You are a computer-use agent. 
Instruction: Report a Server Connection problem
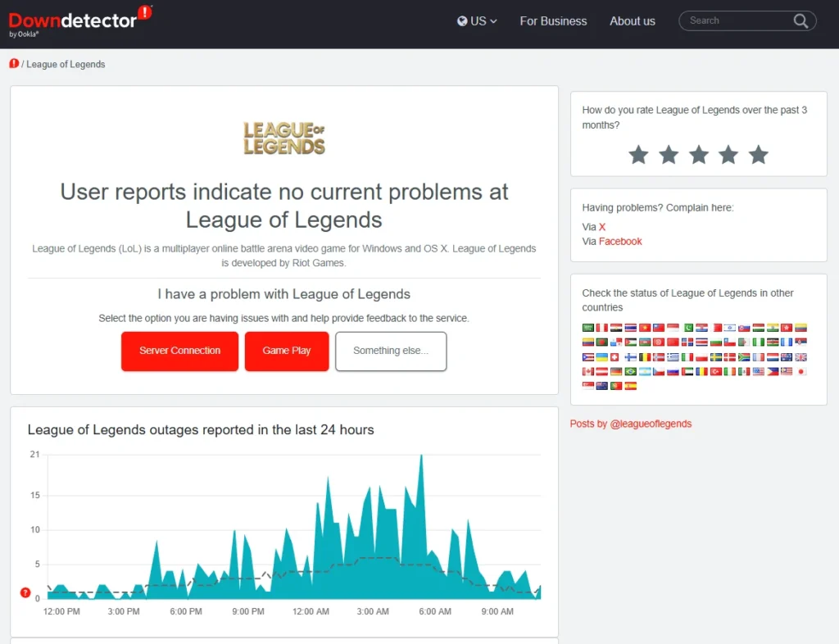[x=179, y=351]
